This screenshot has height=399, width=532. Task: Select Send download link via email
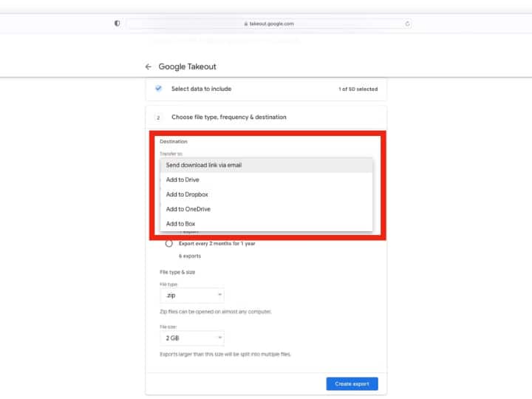[266, 166]
